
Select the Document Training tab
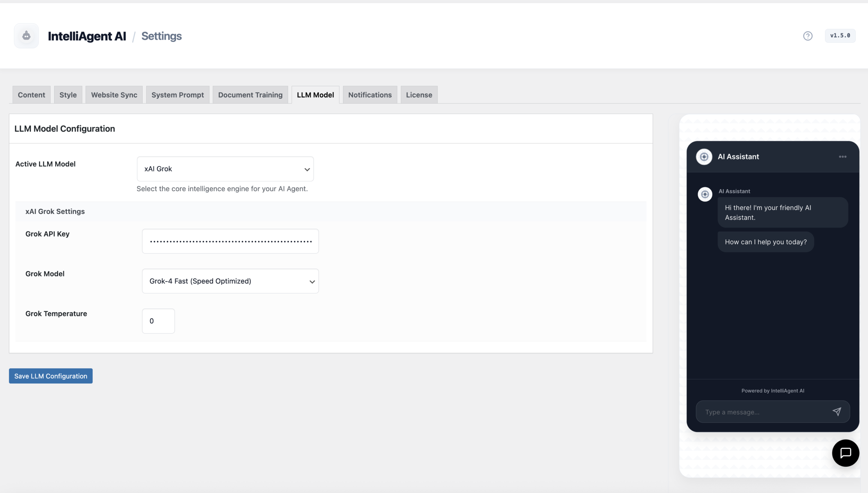click(x=250, y=95)
